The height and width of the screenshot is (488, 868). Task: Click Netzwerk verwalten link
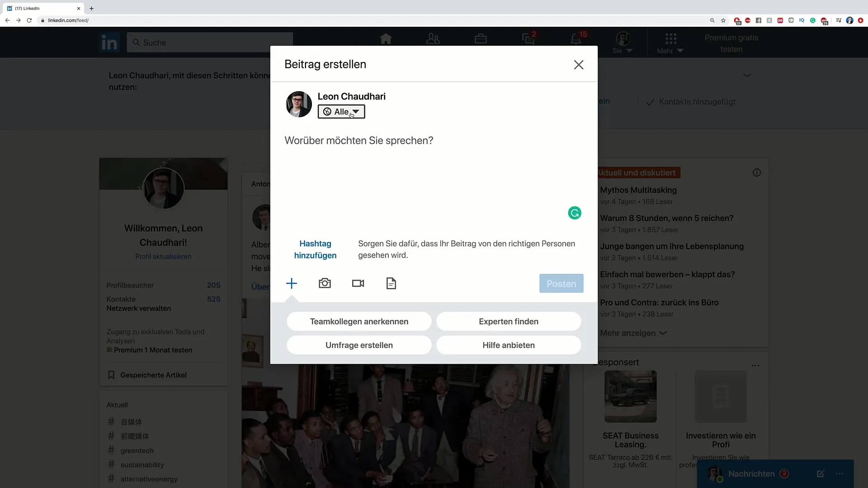pos(139,308)
